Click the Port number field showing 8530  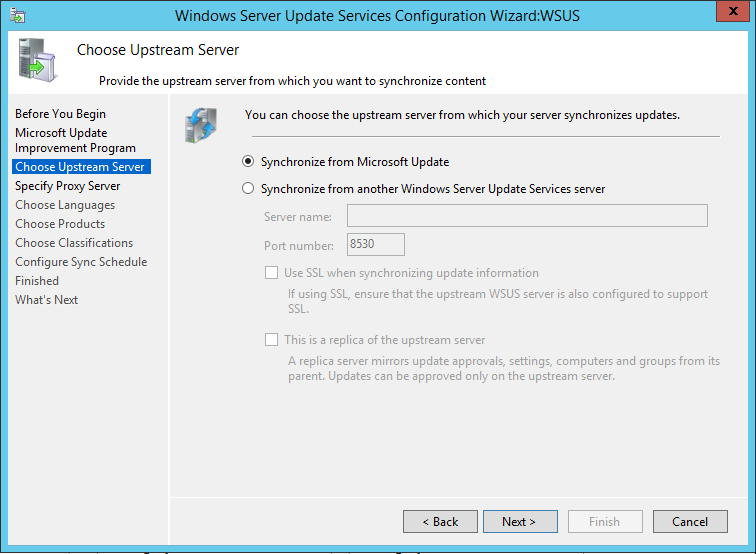pos(376,244)
